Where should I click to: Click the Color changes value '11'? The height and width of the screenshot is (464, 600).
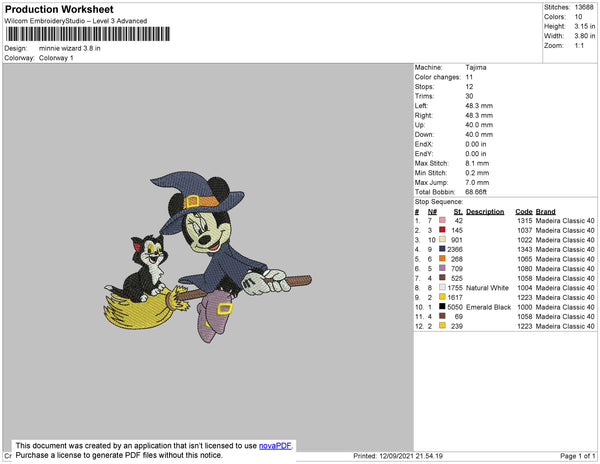(469, 77)
